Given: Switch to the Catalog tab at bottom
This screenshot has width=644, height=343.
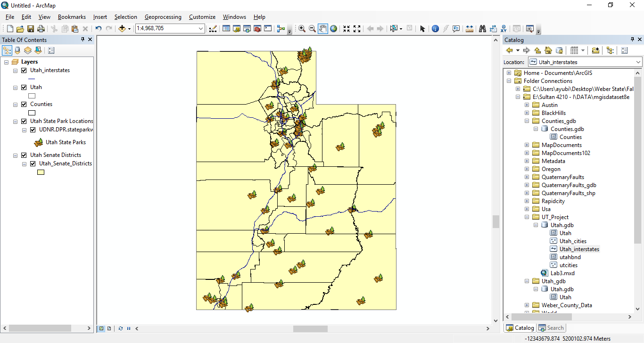Looking at the screenshot, I should (520, 328).
